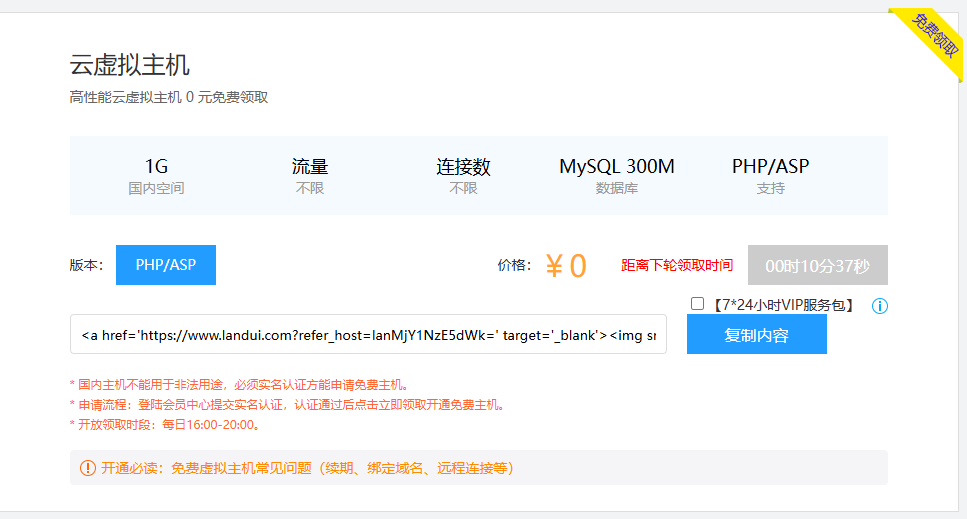Screen dimensions: 967x519
Task: Click the 版本： label
Action: click(x=86, y=266)
